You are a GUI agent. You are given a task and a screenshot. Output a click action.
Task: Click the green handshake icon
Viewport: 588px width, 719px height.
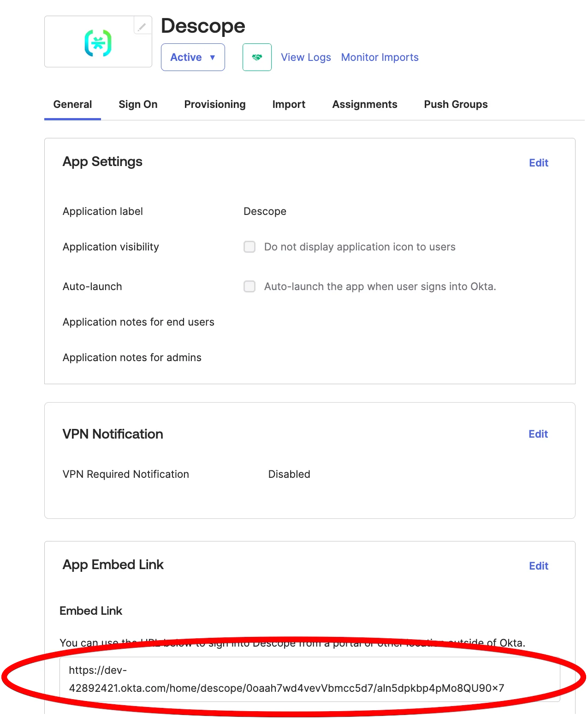[256, 57]
